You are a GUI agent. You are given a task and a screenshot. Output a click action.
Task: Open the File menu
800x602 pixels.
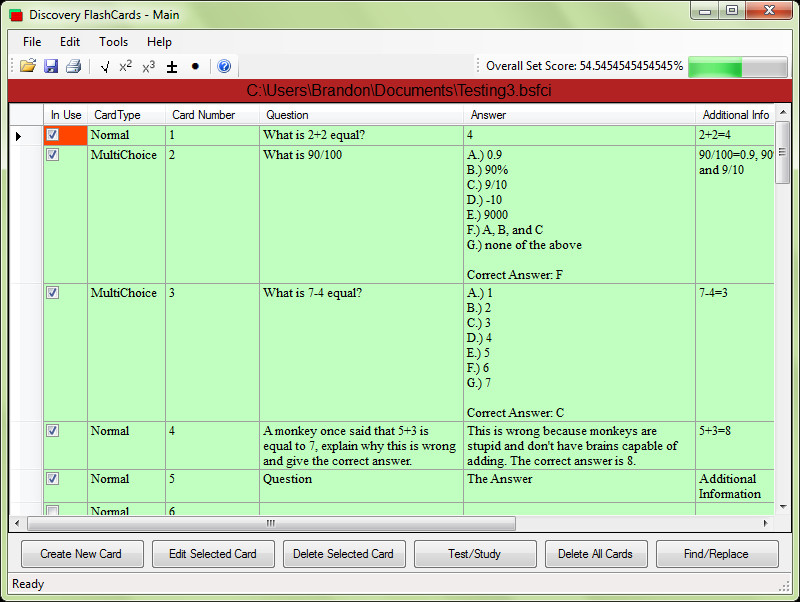click(x=32, y=42)
